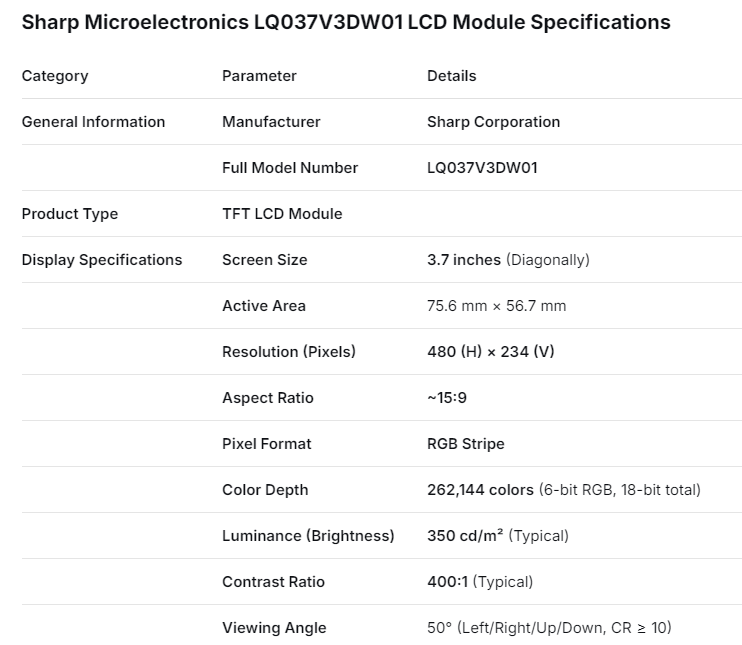
Task: Click the Active Area parameter label
Action: coord(264,306)
